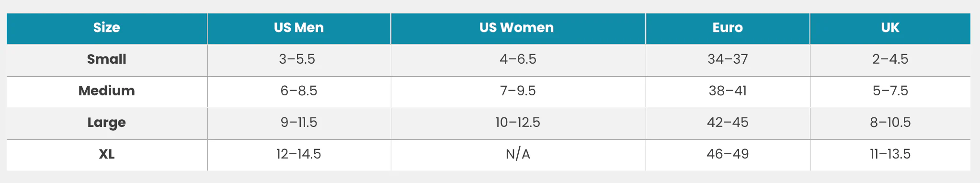Select the 7–9.5 US Women cell
The height and width of the screenshot is (183, 980).
pos(518,91)
